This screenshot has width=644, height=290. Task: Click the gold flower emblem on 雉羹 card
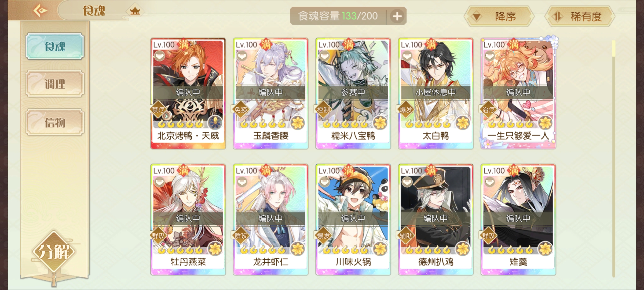click(545, 249)
